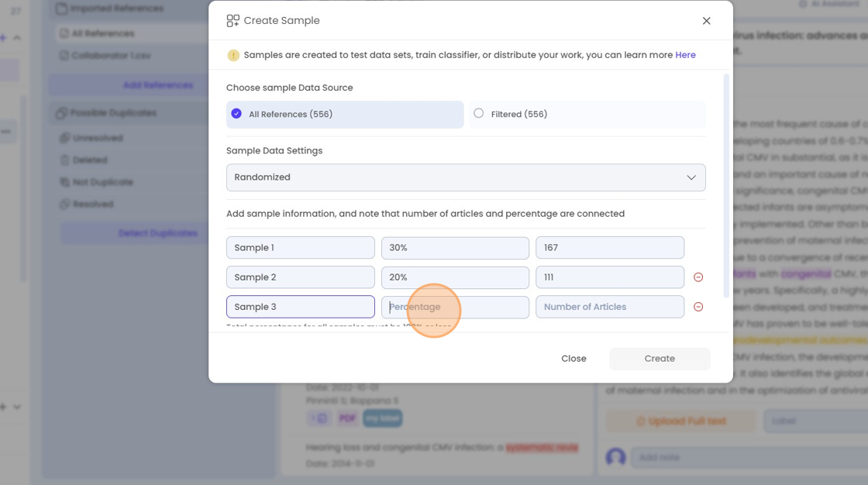868x485 pixels.
Task: Click the Percentage field for Sample 3
Action: [455, 307]
